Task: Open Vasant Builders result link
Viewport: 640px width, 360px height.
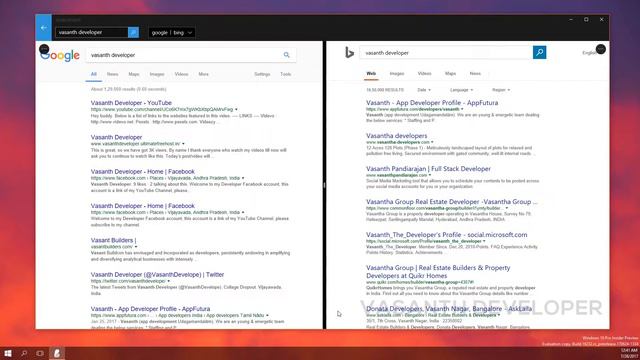Action: pyautogui.click(x=113, y=240)
